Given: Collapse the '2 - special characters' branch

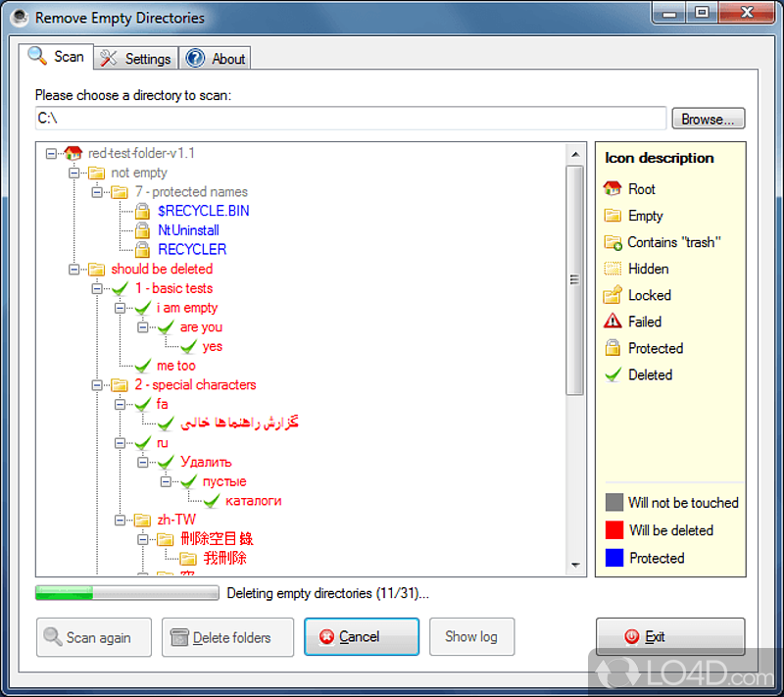Looking at the screenshot, I should click(x=97, y=384).
